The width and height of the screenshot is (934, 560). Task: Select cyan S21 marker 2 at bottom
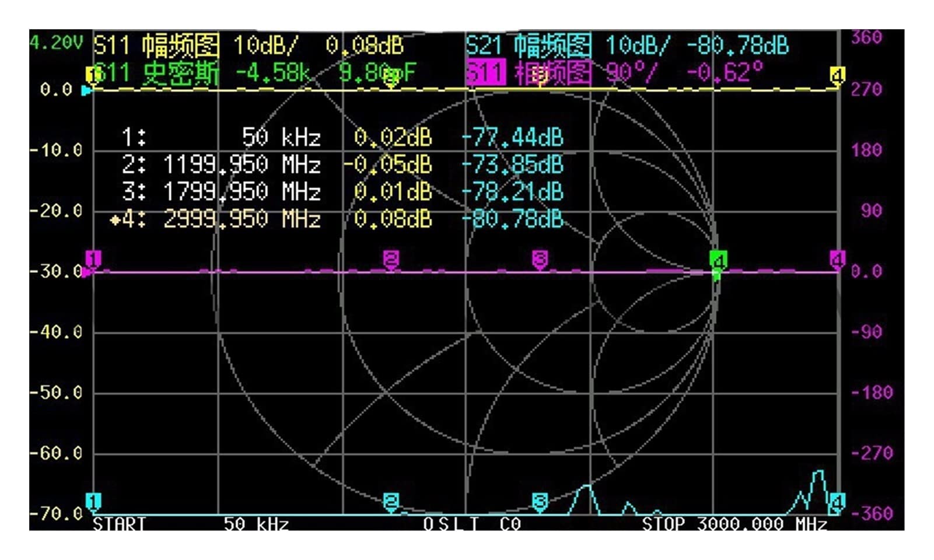tap(391, 502)
